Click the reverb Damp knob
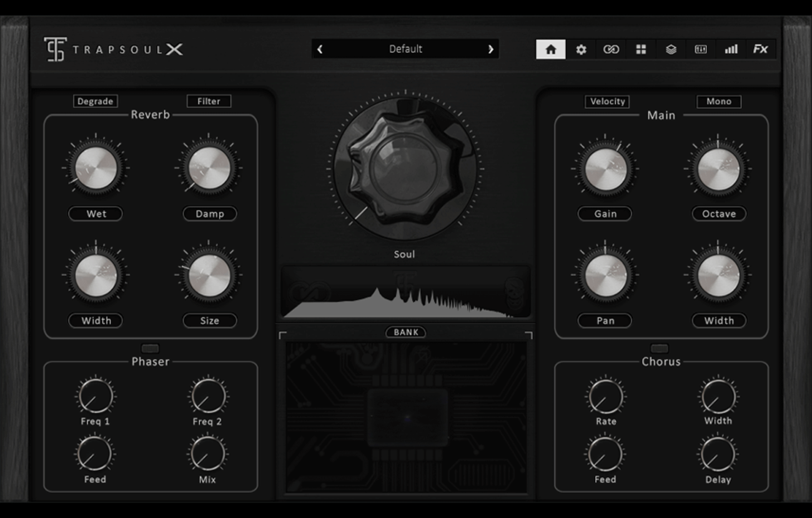 (x=209, y=168)
